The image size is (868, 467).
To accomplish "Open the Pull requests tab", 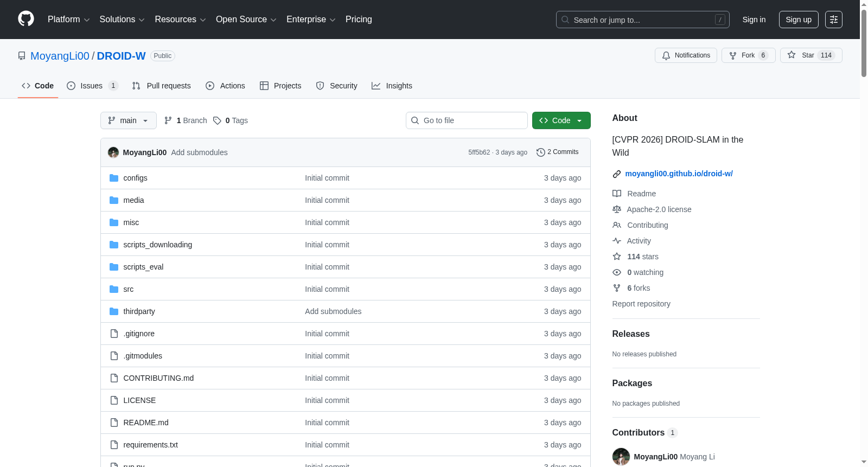I will (x=162, y=86).
